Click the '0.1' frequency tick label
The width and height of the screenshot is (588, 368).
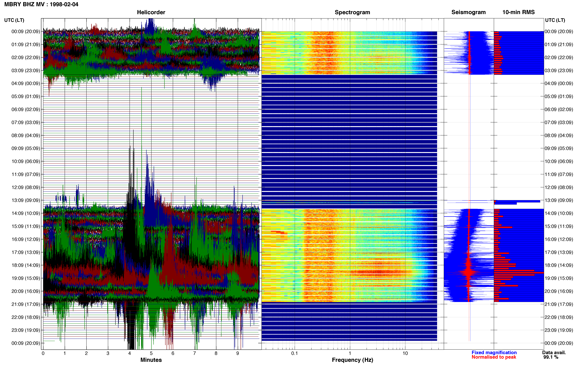click(x=295, y=353)
